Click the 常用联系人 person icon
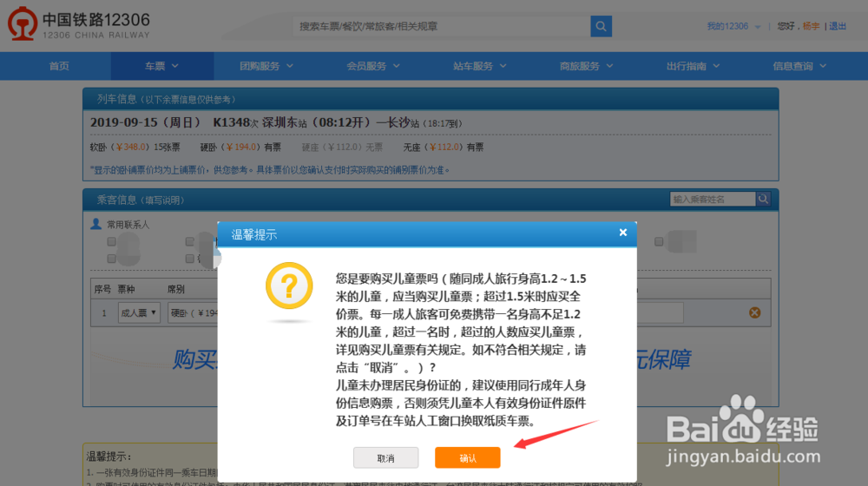 click(95, 224)
